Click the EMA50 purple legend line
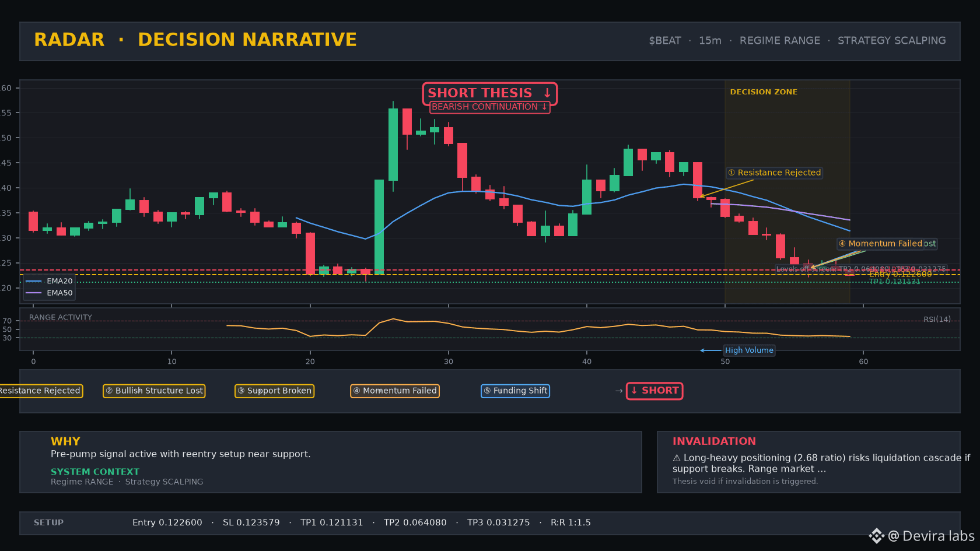The height and width of the screenshot is (551, 980). pos(34,293)
